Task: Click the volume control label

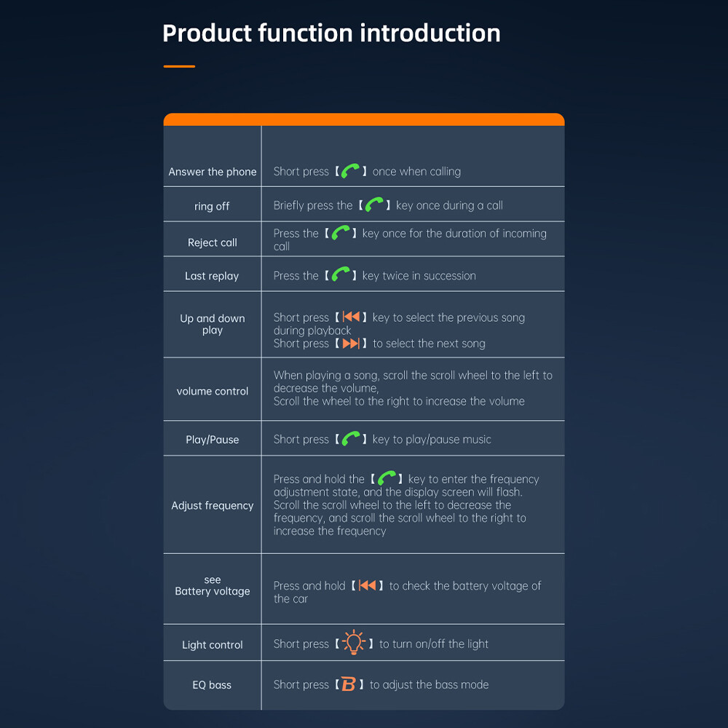Action: (x=213, y=391)
